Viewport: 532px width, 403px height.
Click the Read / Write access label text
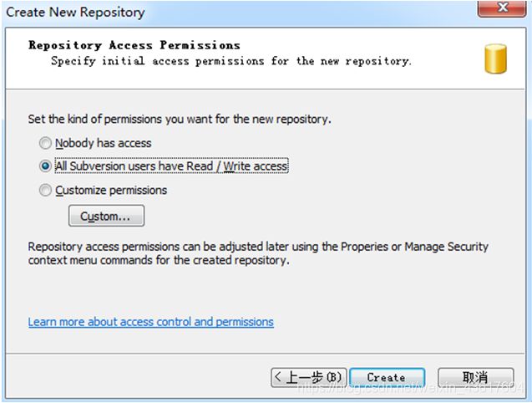pyautogui.click(x=237, y=166)
